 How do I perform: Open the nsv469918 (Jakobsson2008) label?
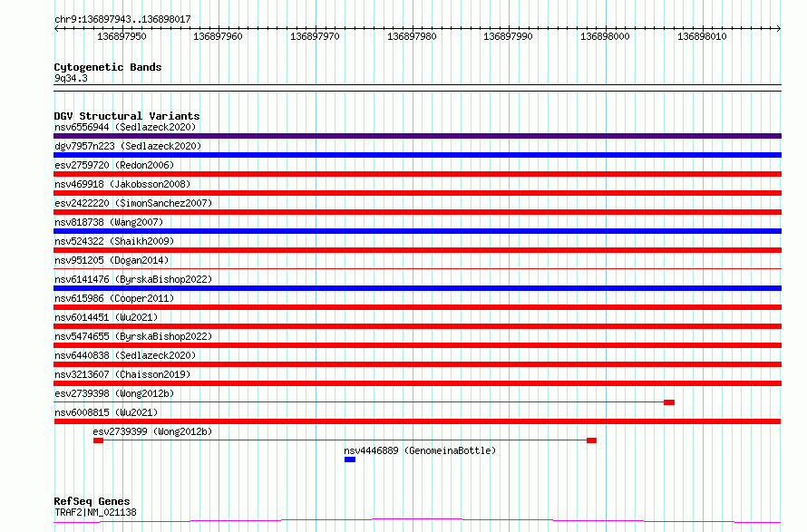(x=122, y=184)
